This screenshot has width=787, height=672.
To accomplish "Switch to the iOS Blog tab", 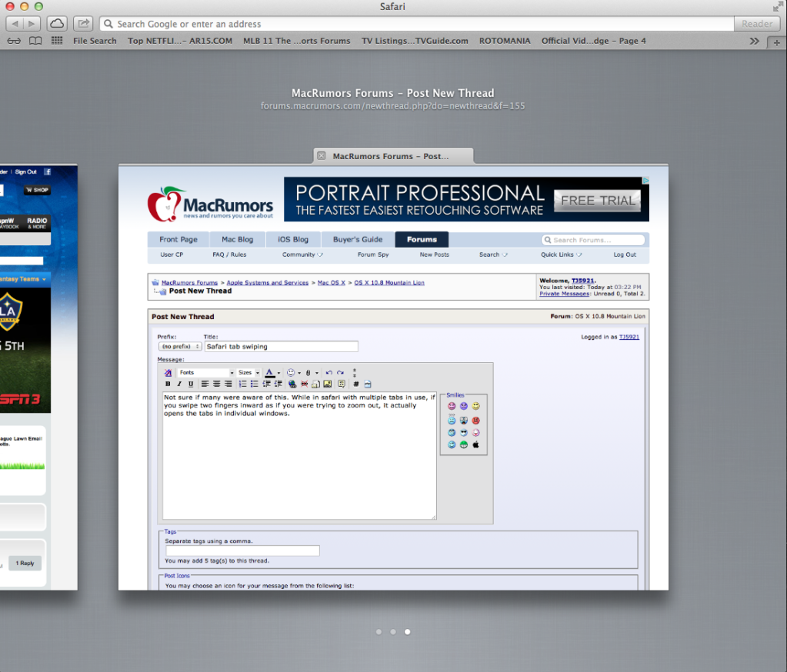I will click(293, 240).
